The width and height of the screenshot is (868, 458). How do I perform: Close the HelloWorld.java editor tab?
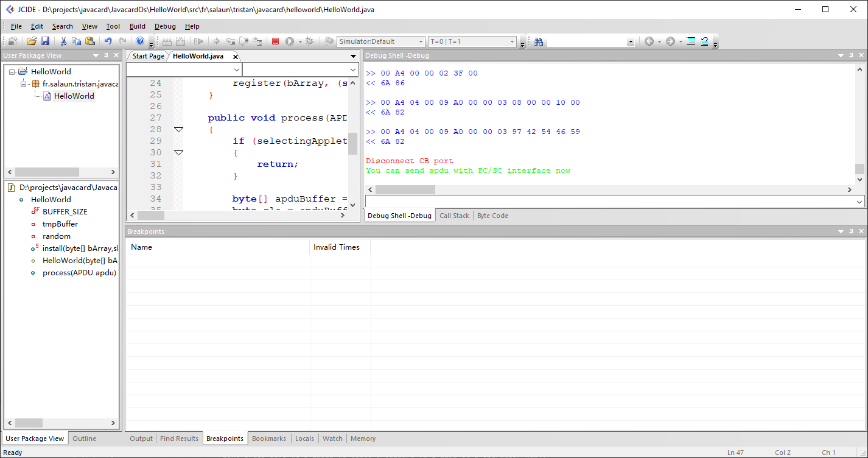point(236,57)
